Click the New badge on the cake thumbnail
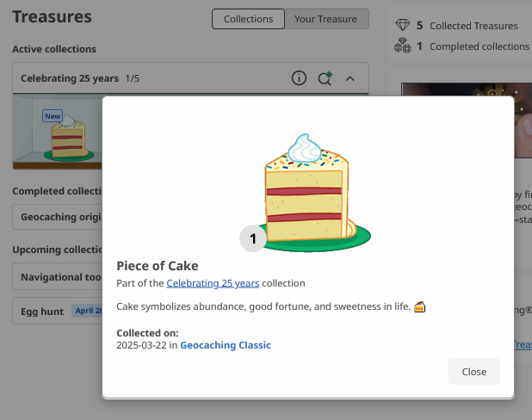532x420 pixels. pyautogui.click(x=53, y=115)
